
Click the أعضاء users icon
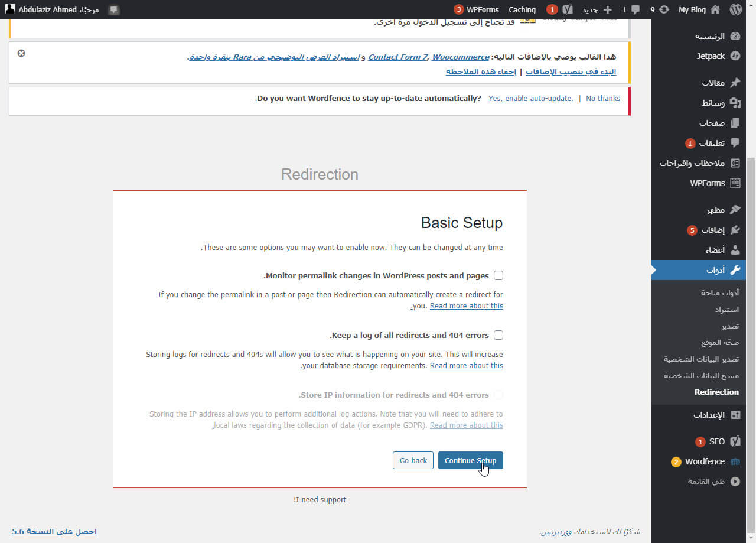[x=735, y=250]
